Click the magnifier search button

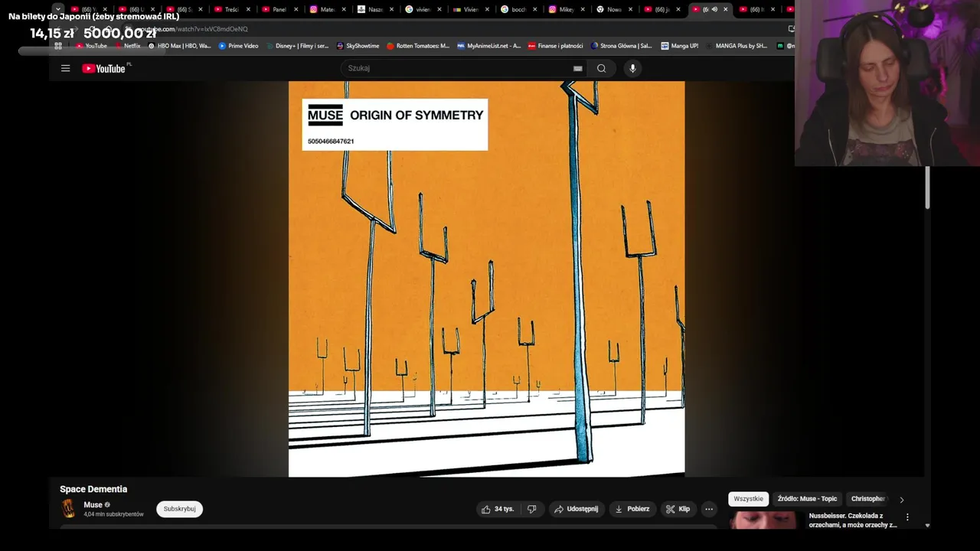pyautogui.click(x=601, y=68)
